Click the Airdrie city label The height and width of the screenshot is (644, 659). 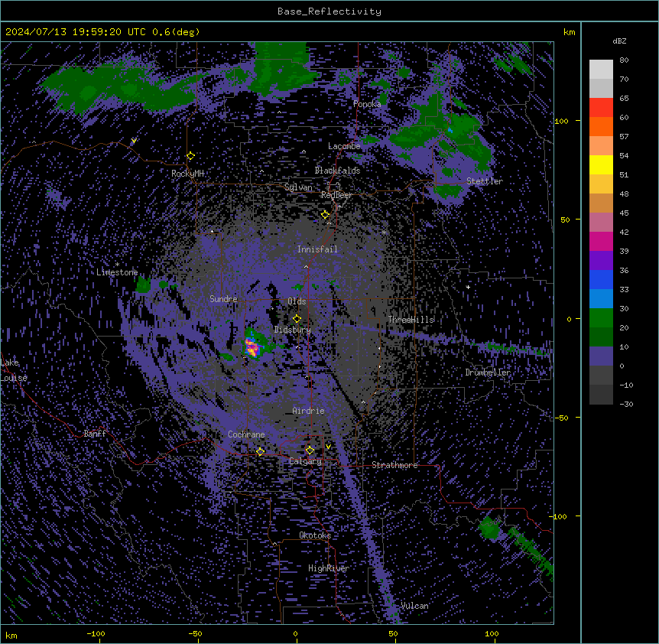coord(309,411)
